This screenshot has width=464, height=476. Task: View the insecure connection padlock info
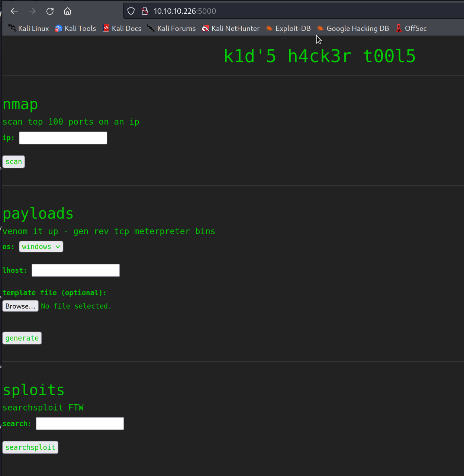click(x=145, y=11)
